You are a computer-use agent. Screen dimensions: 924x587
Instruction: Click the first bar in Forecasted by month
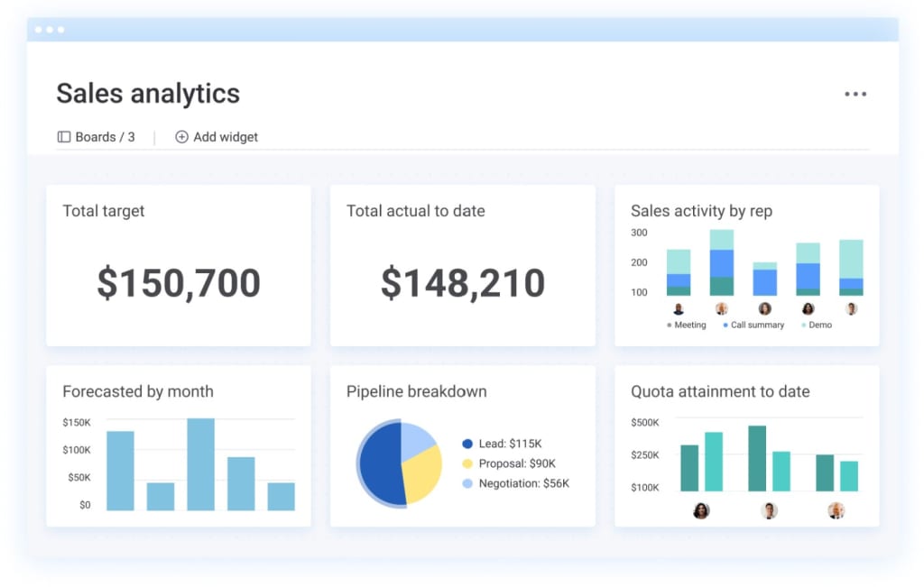(x=120, y=471)
